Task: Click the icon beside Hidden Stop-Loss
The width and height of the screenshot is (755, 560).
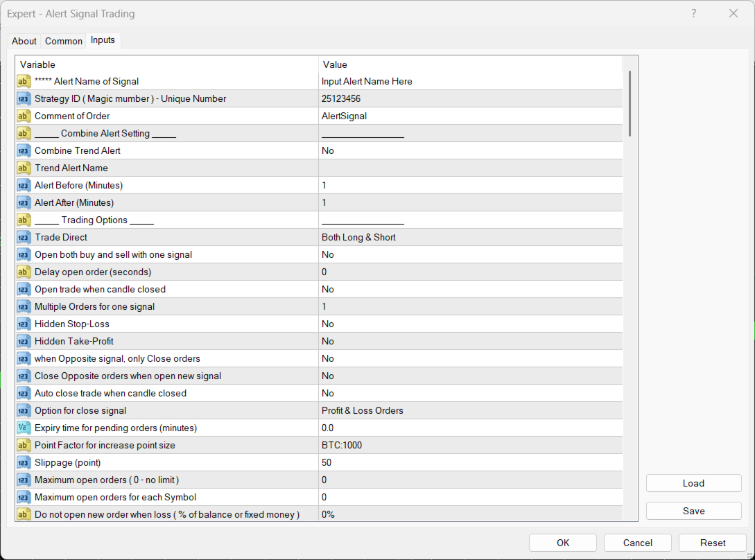Action: (23, 324)
